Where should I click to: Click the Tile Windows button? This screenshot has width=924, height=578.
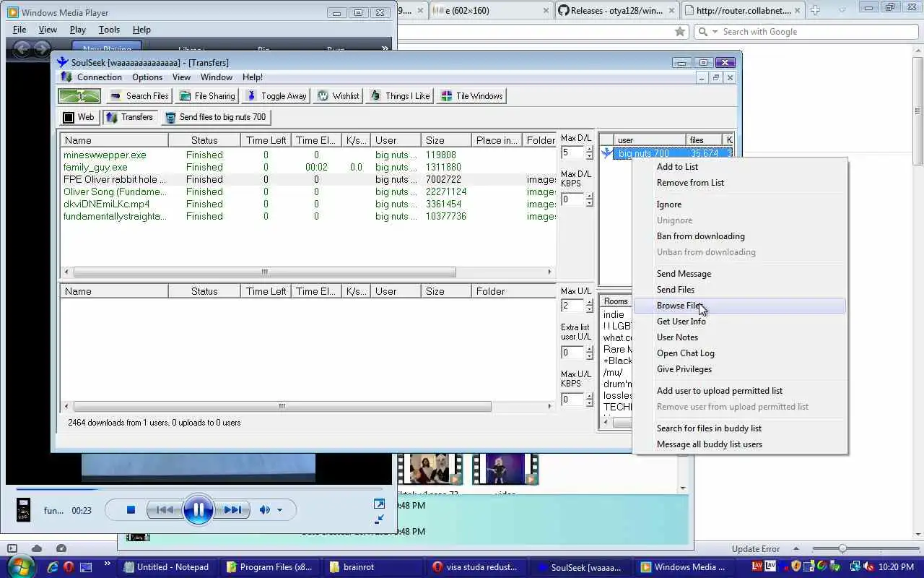click(x=471, y=96)
